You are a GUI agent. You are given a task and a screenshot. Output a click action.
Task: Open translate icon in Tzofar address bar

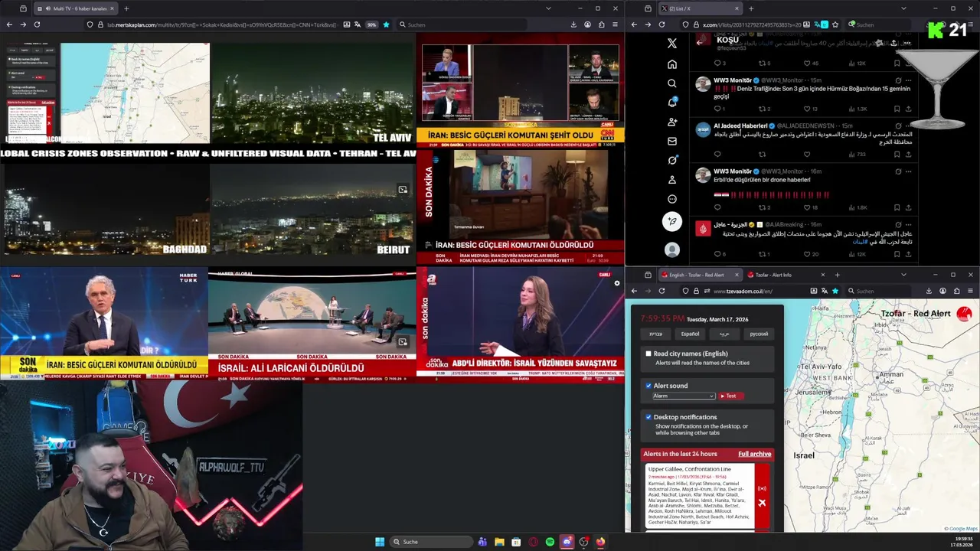tap(824, 291)
